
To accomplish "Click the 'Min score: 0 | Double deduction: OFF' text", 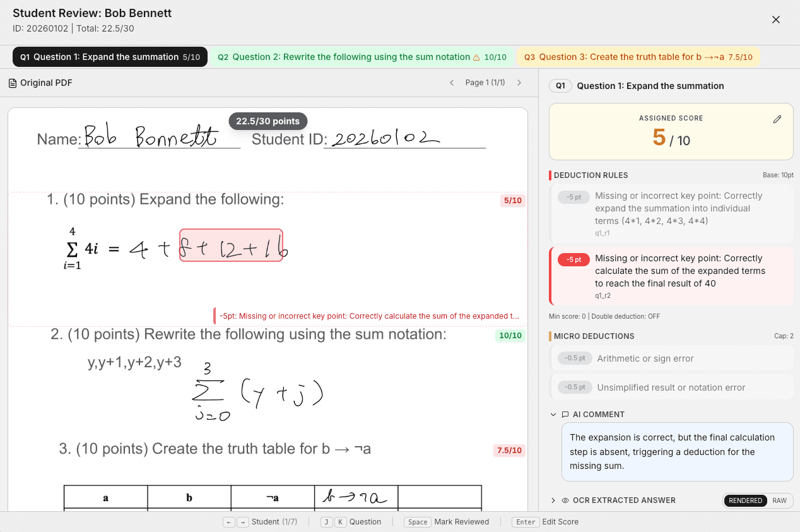I will coord(604,316).
